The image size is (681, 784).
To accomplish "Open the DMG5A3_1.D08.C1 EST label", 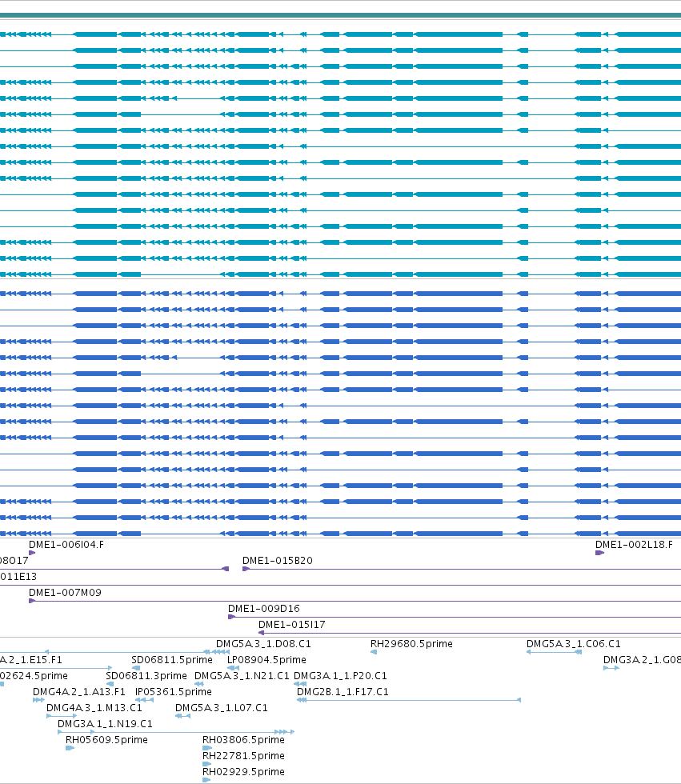I will (x=263, y=643).
